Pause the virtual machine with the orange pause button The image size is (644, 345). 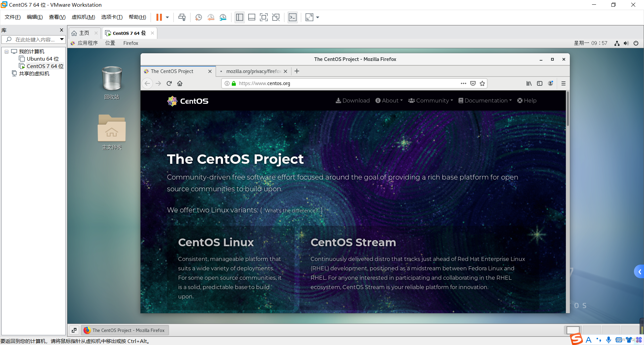(159, 17)
